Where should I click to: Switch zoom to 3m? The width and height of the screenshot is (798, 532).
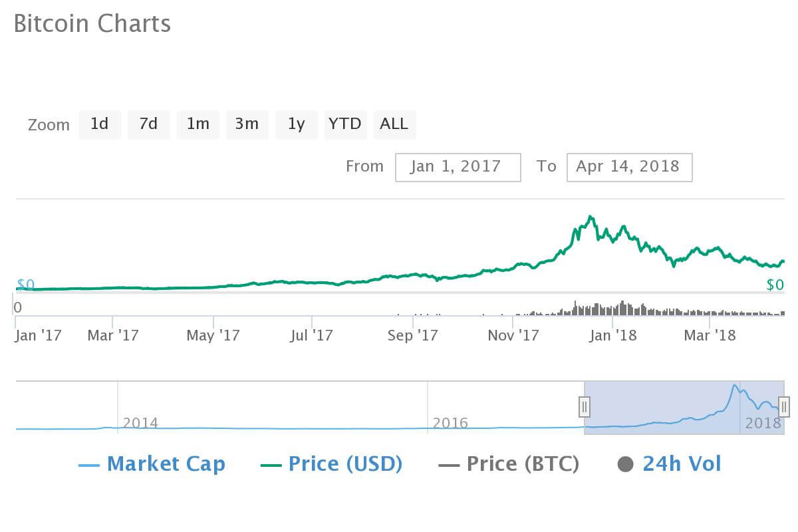click(247, 124)
